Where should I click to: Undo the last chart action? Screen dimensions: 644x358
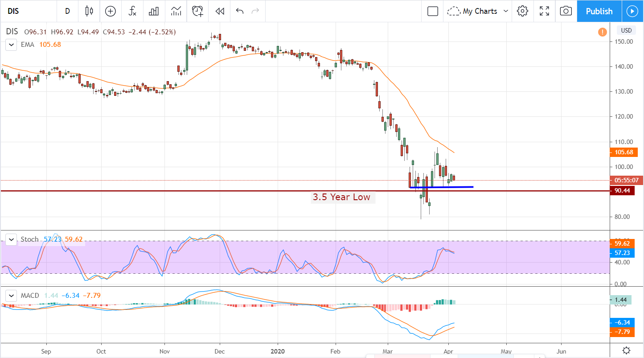point(240,11)
